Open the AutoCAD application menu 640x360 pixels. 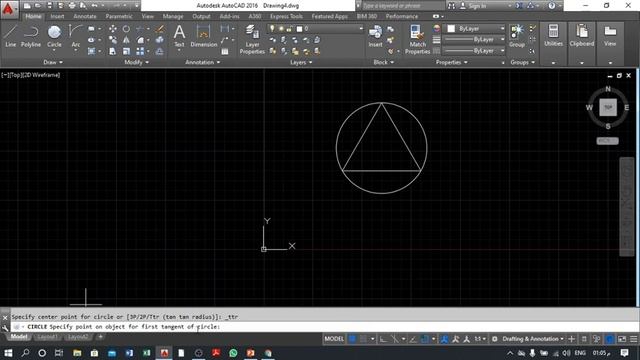(9, 9)
